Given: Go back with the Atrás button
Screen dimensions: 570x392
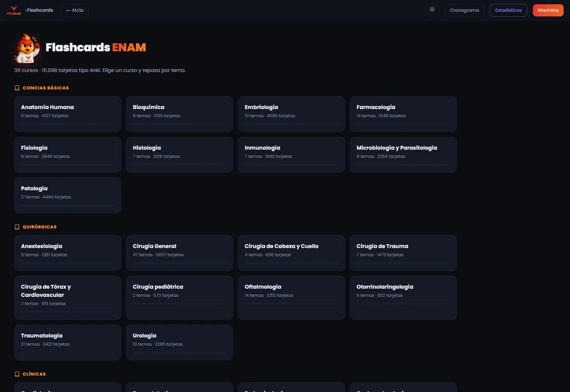Looking at the screenshot, I should click(x=75, y=10).
